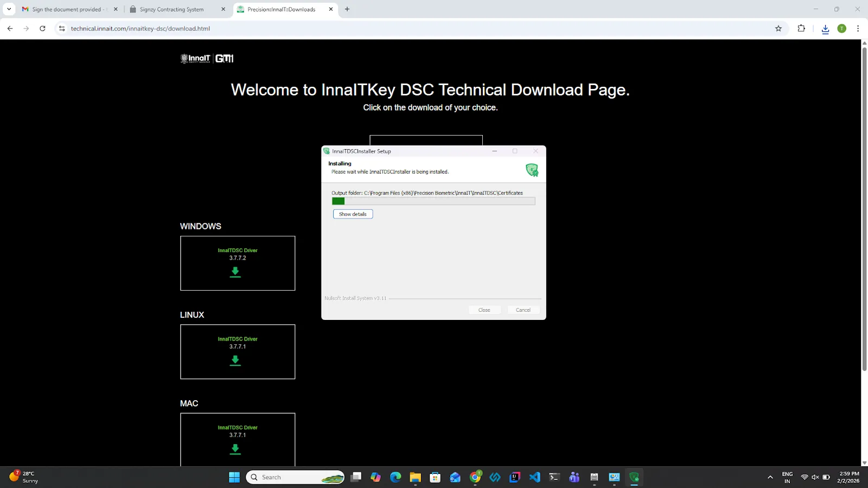Reload the current page
This screenshot has width=868, height=488.
click(42, 29)
